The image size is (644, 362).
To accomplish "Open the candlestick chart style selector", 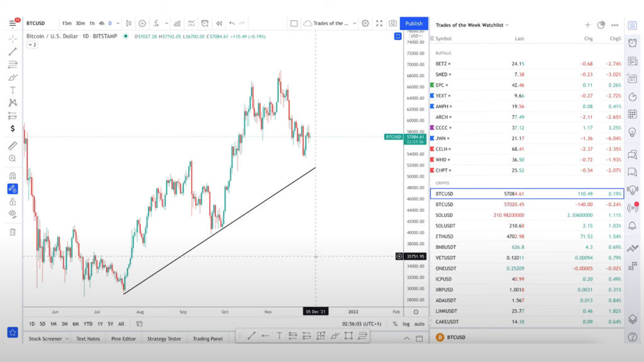I will 128,23.
